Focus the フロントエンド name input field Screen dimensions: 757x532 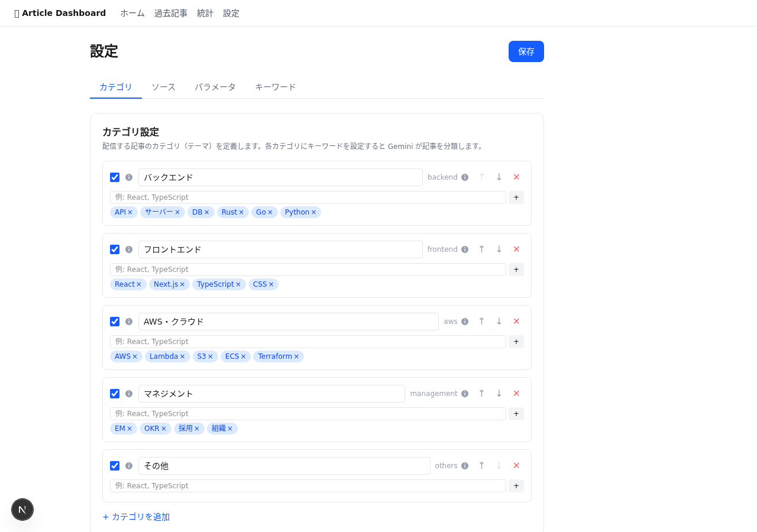click(280, 249)
